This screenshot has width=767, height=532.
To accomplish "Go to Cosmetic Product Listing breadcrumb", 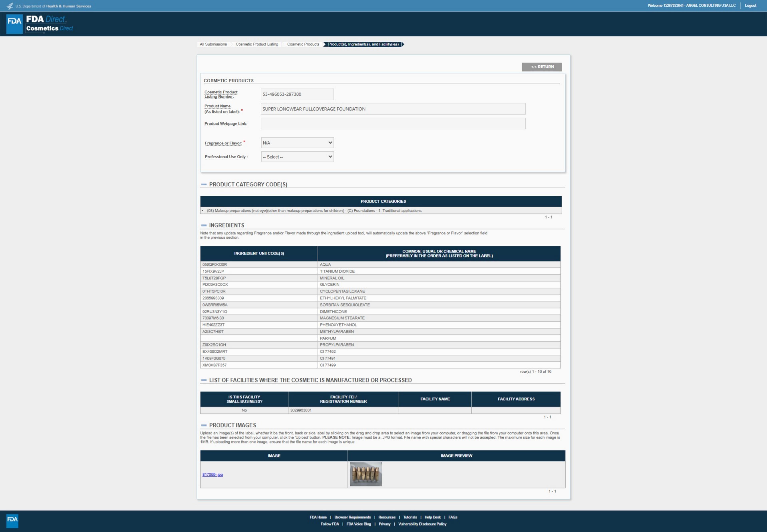I will click(256, 44).
